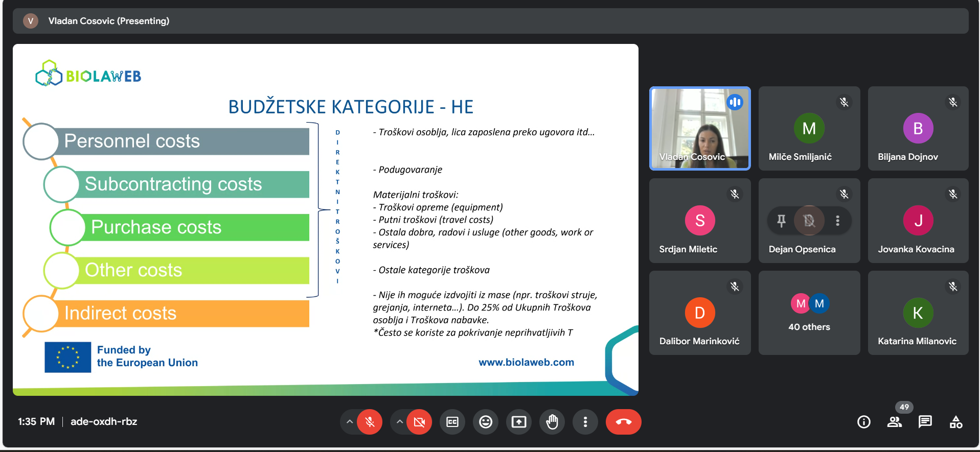Image resolution: width=980 pixels, height=452 pixels.
Task: Turn on the camera
Action: pos(419,422)
